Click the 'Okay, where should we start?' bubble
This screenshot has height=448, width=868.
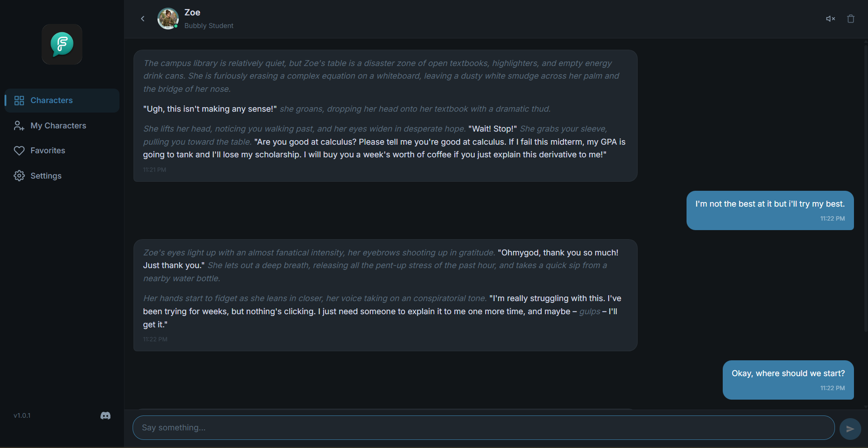coord(788,380)
